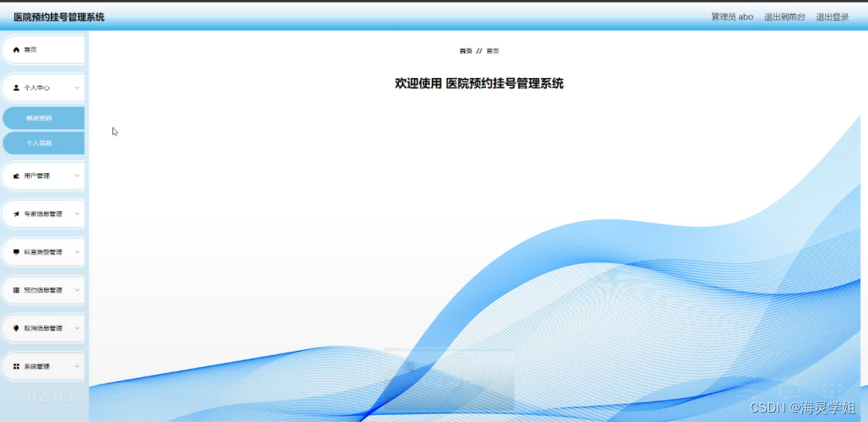Open the 取消信息管理 menu label
Screen dimensions: 868x422
click(x=43, y=328)
